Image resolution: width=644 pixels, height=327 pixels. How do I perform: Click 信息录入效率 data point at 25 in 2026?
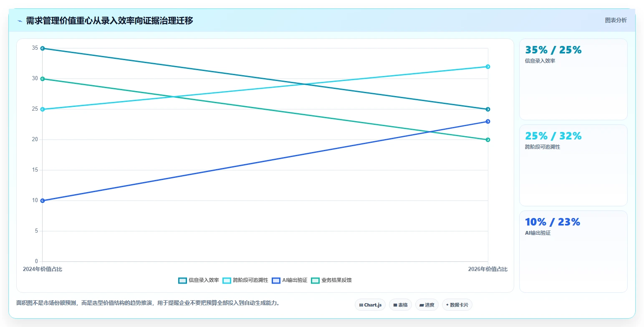tap(488, 109)
